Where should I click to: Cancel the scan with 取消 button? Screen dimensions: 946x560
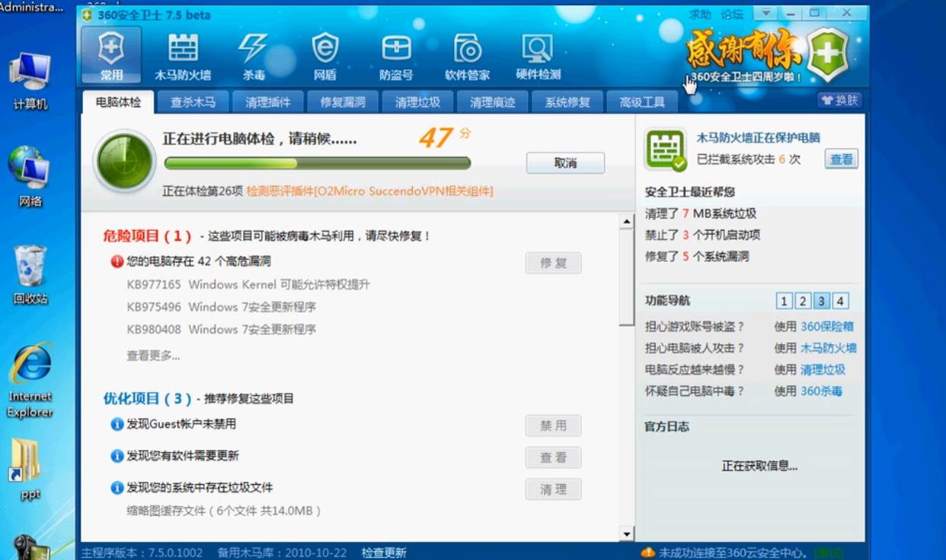click(x=565, y=163)
